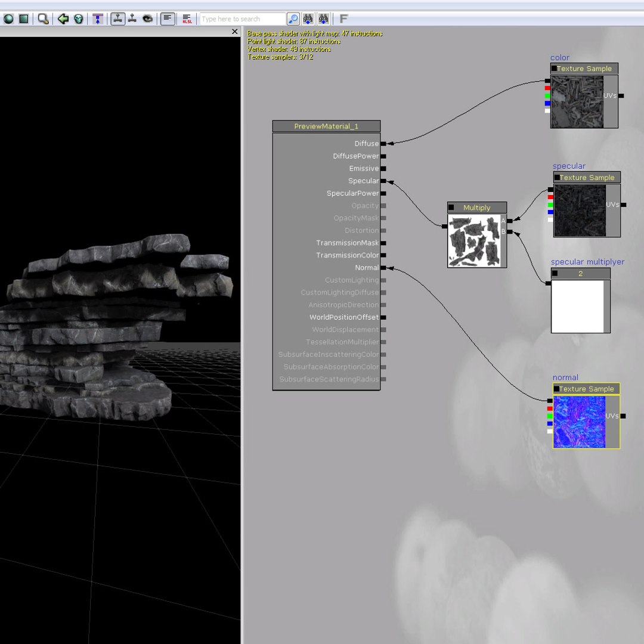
Task: Collapse the color Texture Sample preview
Action: (554, 69)
